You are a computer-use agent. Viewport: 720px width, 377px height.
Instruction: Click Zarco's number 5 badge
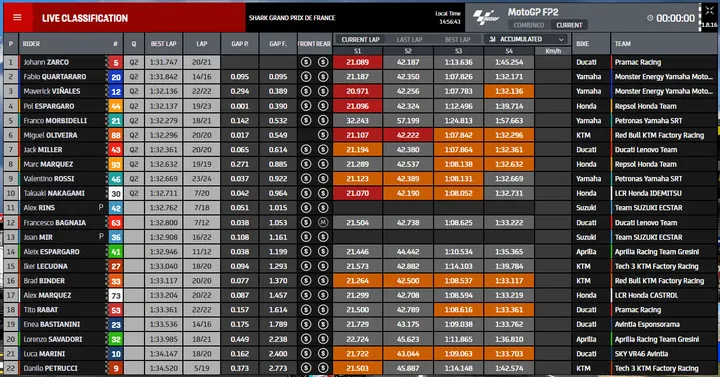tap(116, 62)
